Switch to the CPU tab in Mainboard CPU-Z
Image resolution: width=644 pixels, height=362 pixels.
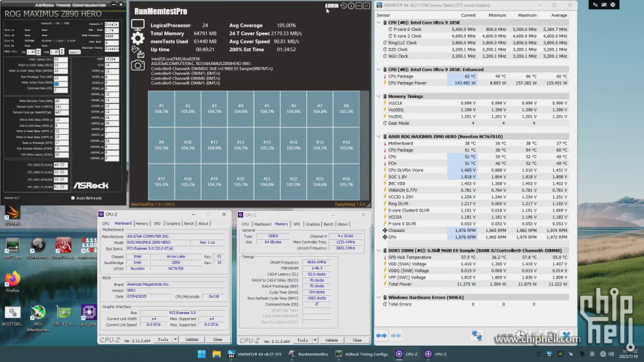click(x=106, y=223)
